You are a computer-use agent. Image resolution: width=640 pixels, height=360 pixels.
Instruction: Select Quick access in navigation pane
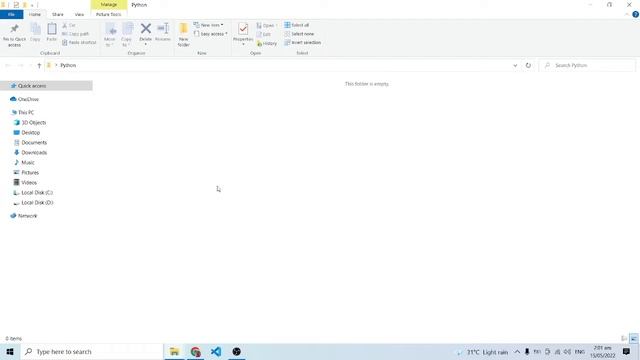pos(47,86)
